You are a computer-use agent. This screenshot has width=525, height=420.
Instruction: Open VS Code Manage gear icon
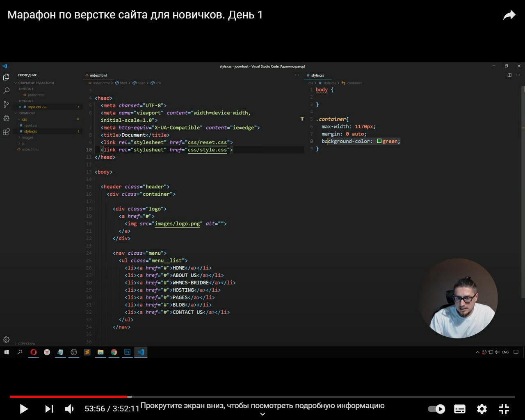(6, 340)
